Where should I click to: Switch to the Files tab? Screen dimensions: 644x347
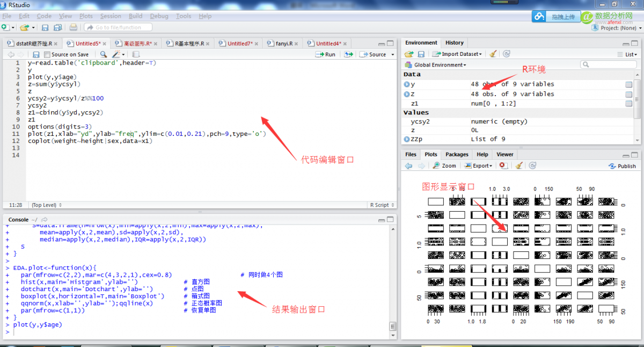click(x=411, y=154)
